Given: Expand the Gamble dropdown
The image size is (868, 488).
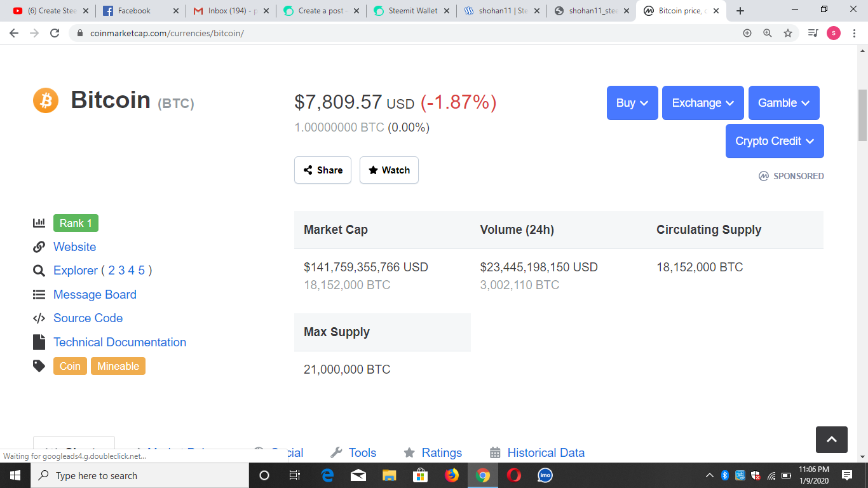Looking at the screenshot, I should point(784,103).
